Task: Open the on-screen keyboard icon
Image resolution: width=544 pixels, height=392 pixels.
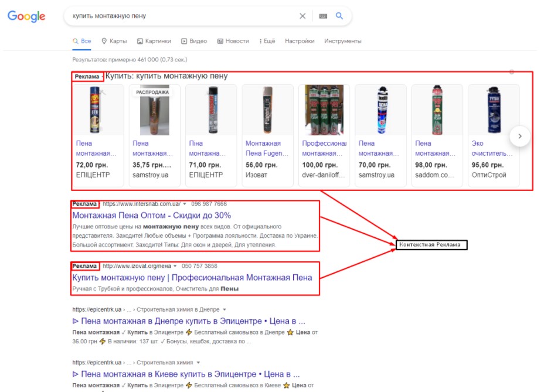Action: click(x=323, y=16)
